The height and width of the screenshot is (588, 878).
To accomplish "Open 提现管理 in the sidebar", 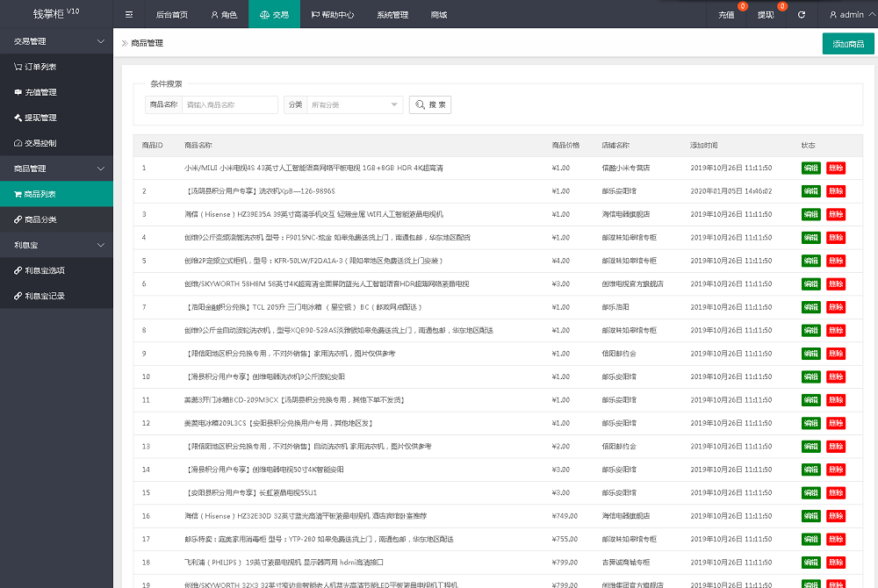I will click(40, 118).
